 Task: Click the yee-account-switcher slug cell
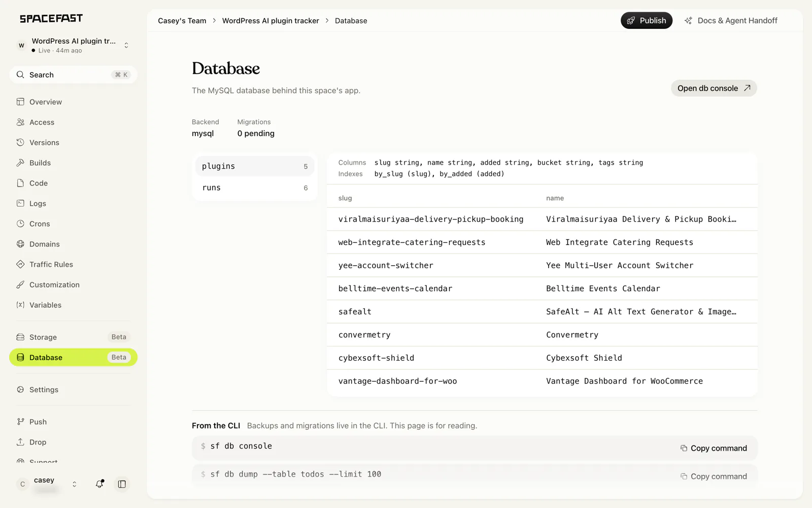point(386,265)
